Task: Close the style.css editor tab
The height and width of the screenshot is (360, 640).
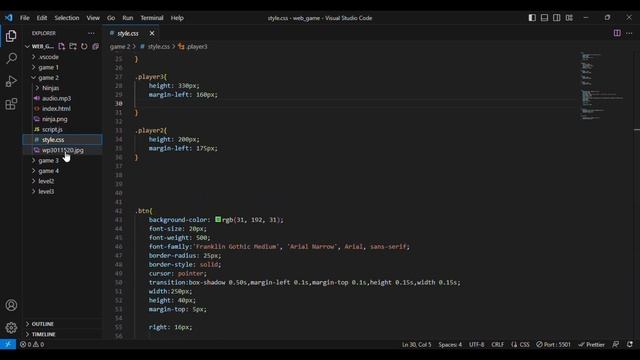Action: (152, 33)
